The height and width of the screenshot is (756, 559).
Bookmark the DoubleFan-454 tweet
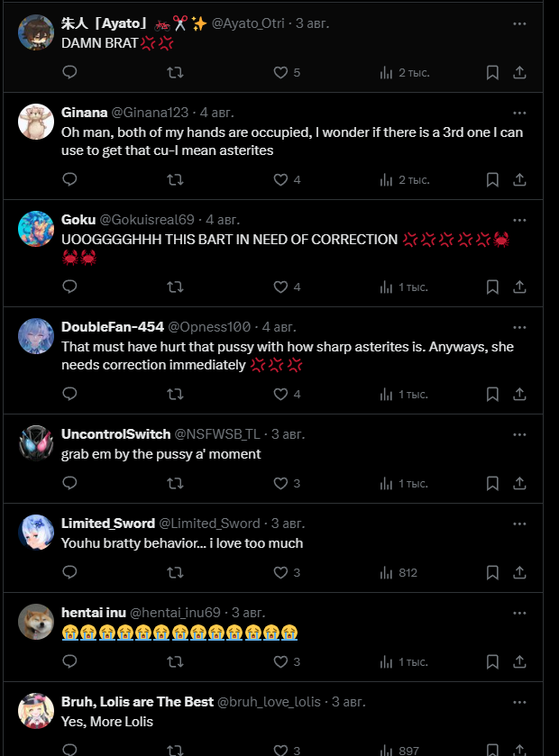click(x=492, y=395)
